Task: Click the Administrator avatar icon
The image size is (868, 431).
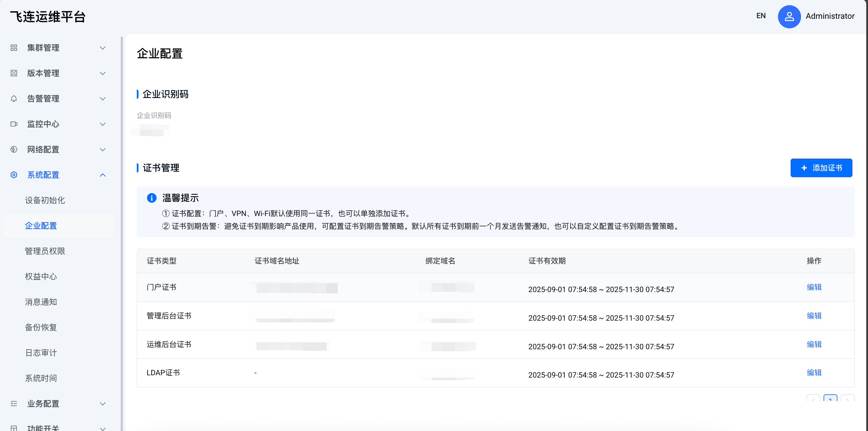Action: [x=789, y=16]
